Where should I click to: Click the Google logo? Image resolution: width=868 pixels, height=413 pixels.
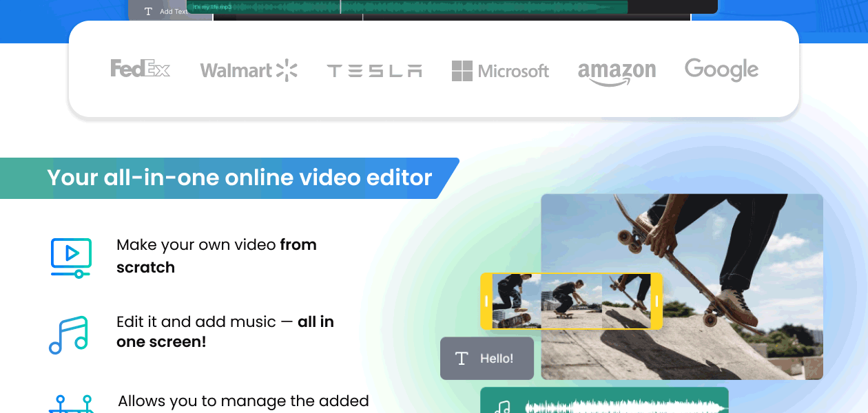(721, 70)
